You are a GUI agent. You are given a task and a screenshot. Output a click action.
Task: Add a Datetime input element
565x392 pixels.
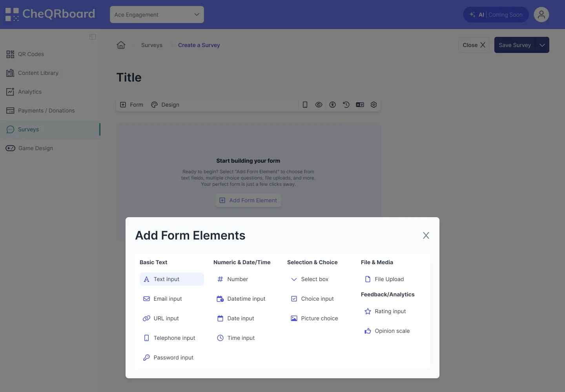click(x=246, y=299)
